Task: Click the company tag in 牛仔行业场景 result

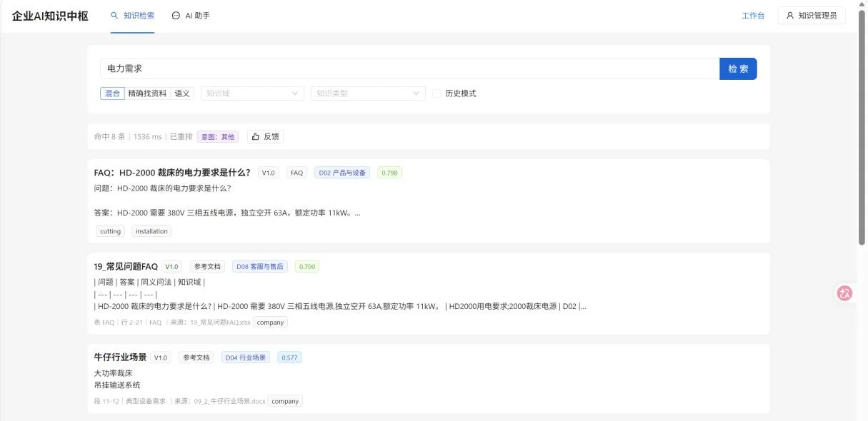Action: [285, 401]
